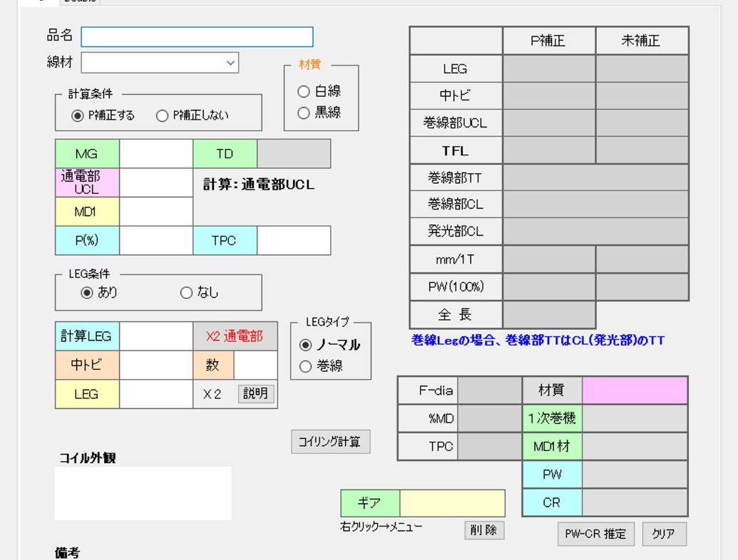Run the コイリング計算 calculation
Screen dimensions: 738x560
click(330, 441)
